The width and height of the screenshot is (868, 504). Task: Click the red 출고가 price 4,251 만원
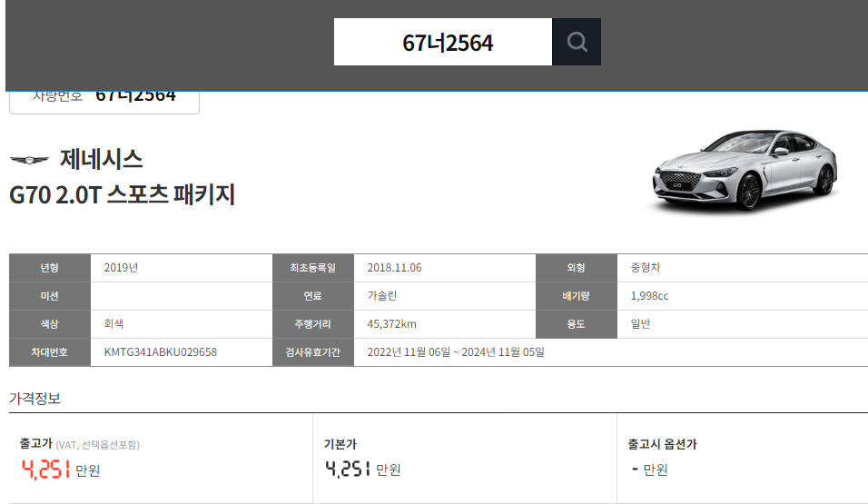(60, 469)
